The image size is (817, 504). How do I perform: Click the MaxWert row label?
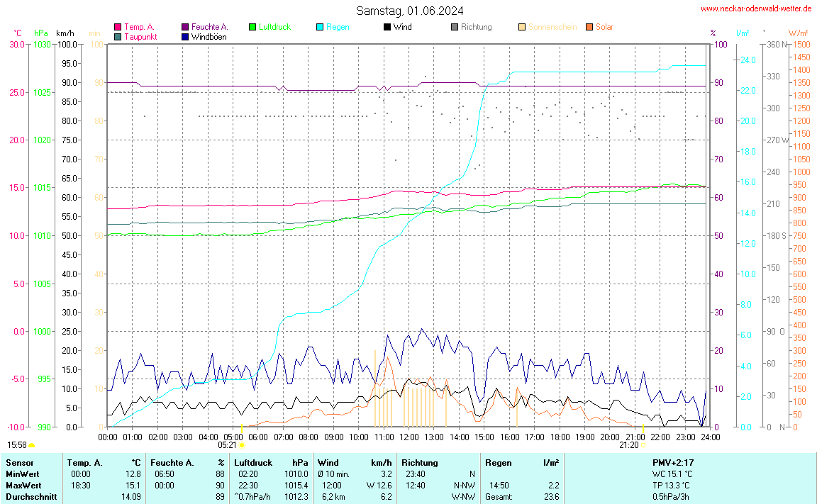[x=22, y=485]
